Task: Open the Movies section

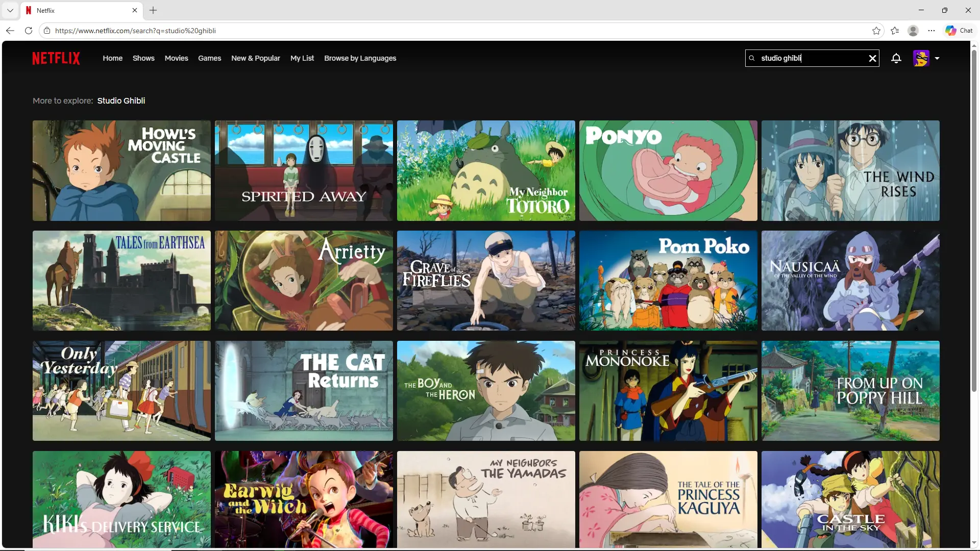Action: 177,58
